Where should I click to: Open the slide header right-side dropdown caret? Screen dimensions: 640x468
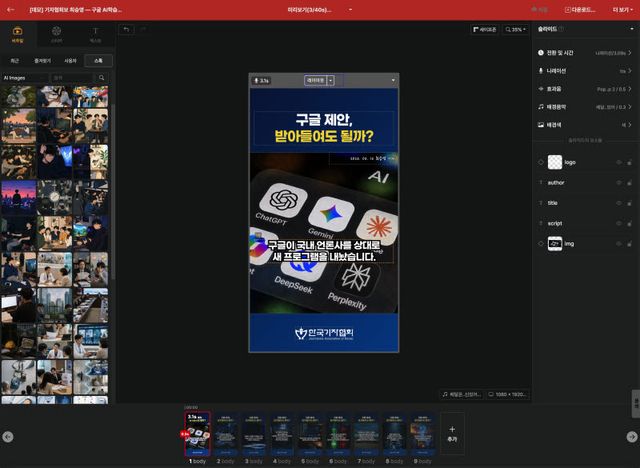(393, 80)
